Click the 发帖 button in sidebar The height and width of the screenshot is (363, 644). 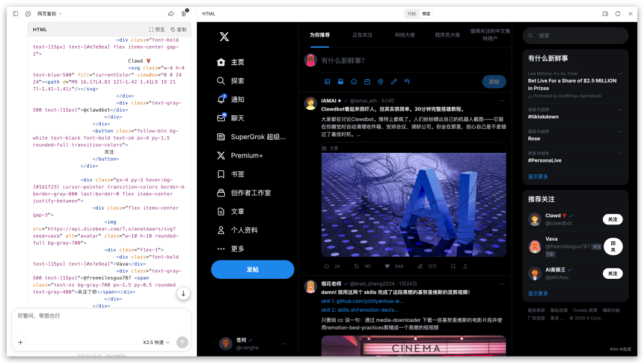click(x=252, y=269)
